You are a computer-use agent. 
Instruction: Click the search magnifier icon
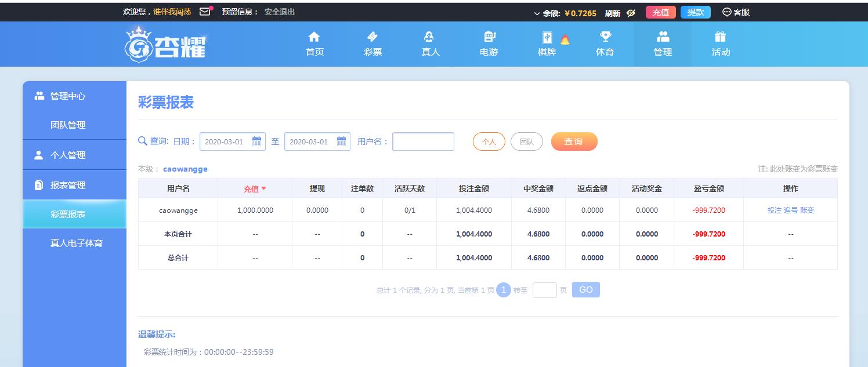(143, 141)
